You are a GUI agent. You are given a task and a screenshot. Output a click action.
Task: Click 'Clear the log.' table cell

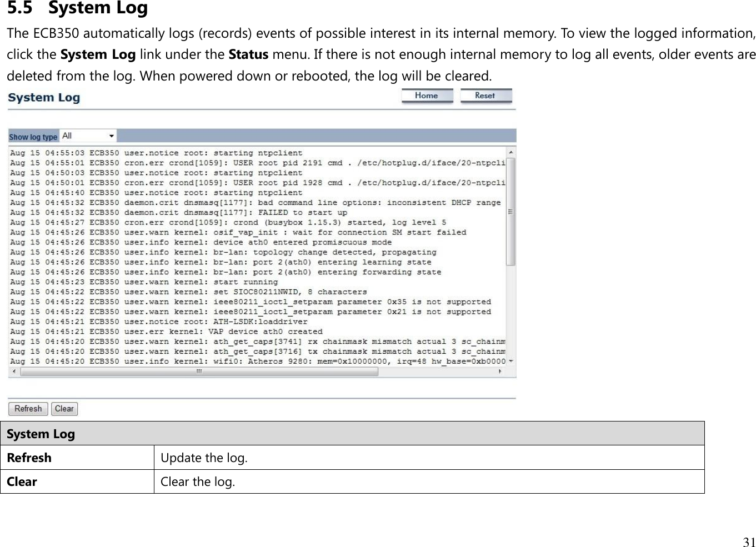(429, 481)
